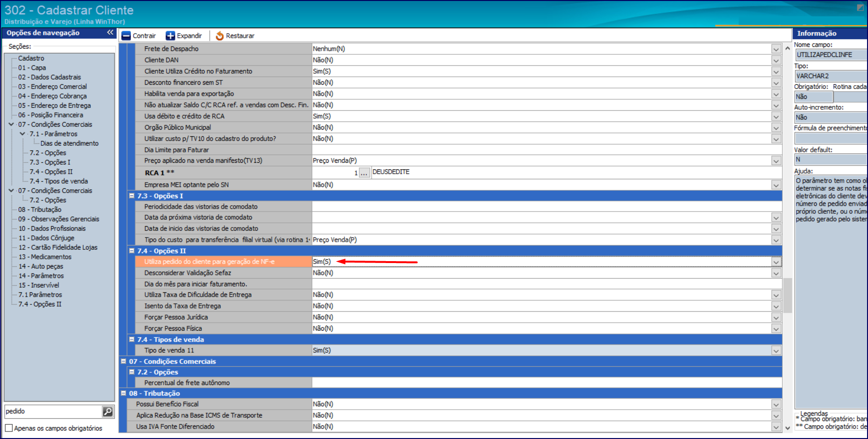Click the Expandir plus icon
Image resolution: width=868 pixels, height=439 pixels.
click(x=170, y=36)
